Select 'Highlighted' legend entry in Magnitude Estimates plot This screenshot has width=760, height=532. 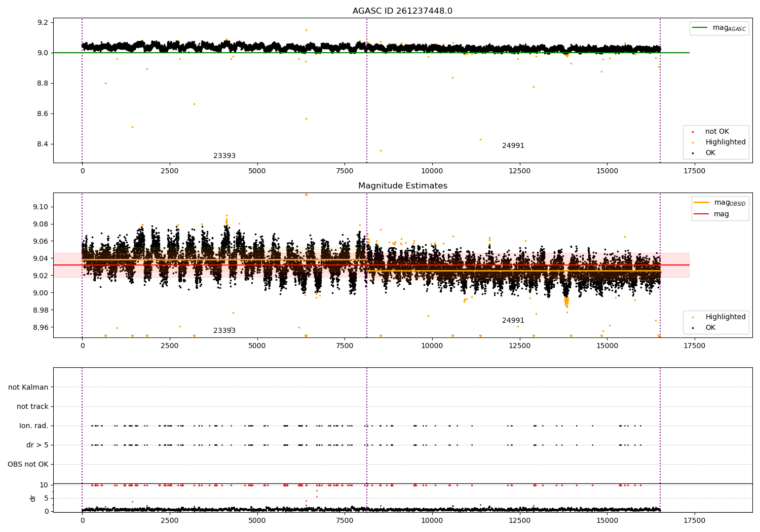726,317
